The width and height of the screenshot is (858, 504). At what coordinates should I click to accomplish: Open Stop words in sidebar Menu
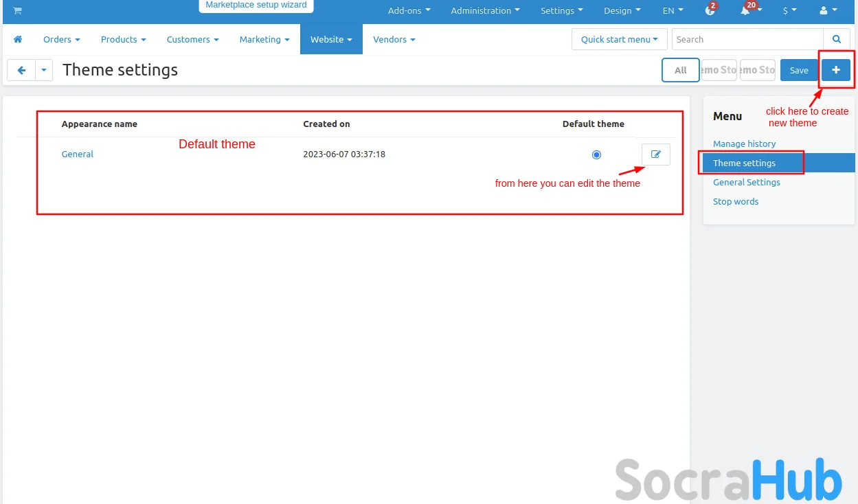pos(736,201)
